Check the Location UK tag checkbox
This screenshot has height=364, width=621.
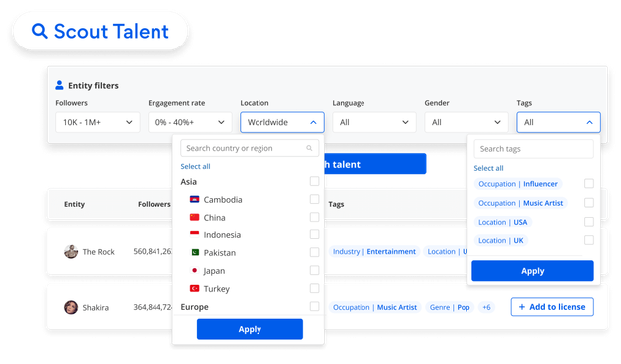click(589, 240)
